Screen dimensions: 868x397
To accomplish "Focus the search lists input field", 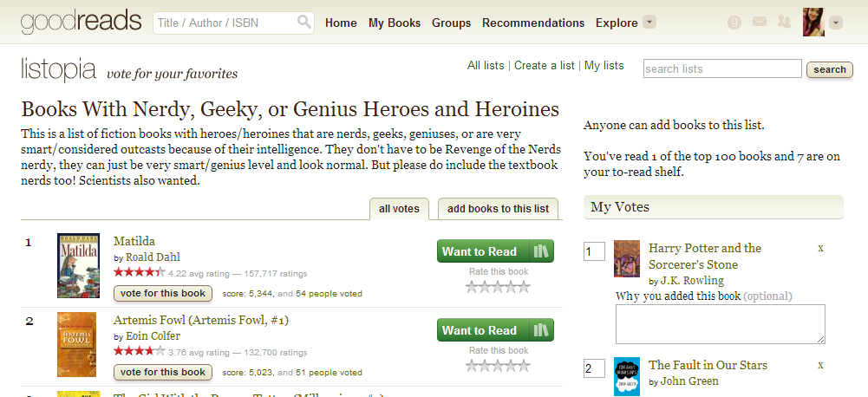I will [722, 68].
